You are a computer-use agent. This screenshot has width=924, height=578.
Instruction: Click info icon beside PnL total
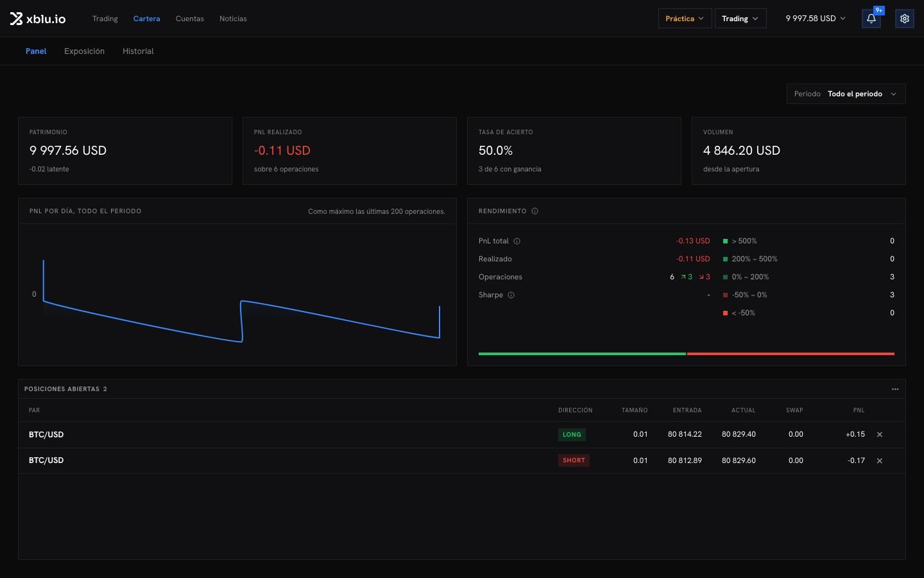tap(517, 241)
